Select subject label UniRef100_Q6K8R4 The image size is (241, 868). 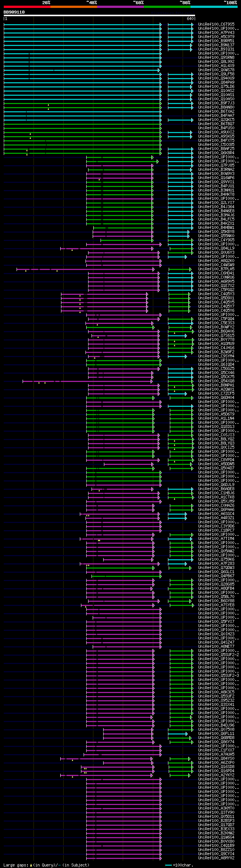click(x=216, y=153)
